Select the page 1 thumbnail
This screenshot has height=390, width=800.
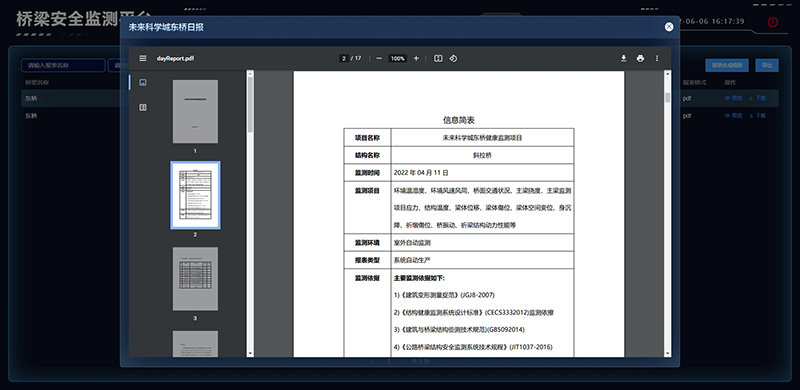coord(195,111)
